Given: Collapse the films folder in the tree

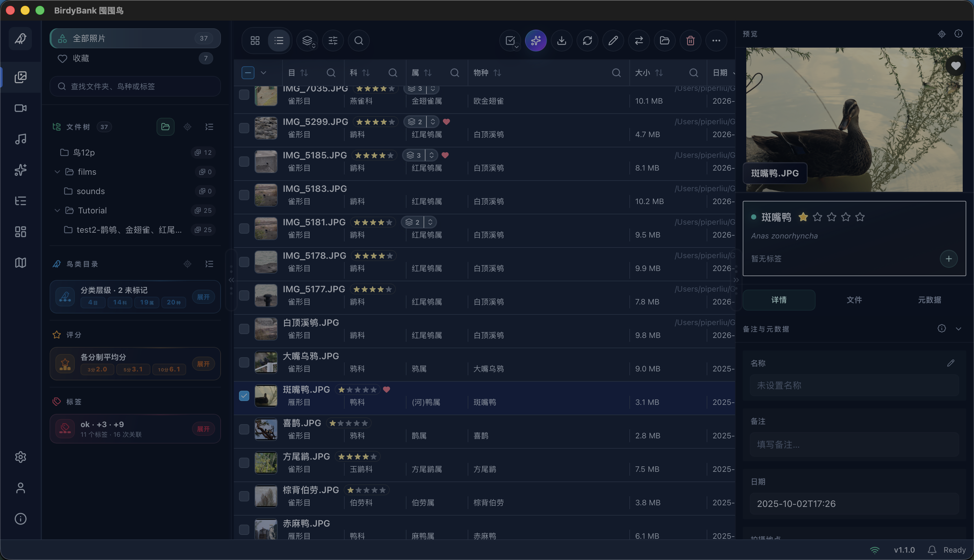Looking at the screenshot, I should point(57,172).
